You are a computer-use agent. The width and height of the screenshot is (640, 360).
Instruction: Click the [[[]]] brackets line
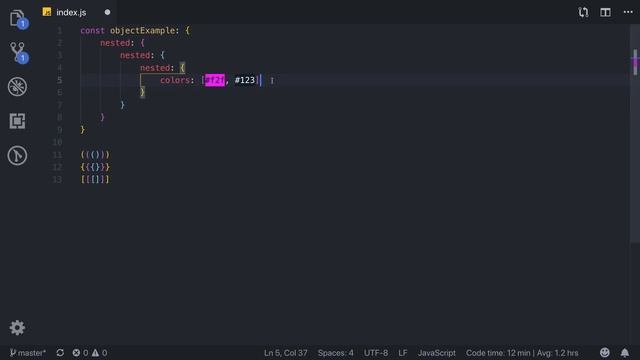pyautogui.click(x=95, y=179)
